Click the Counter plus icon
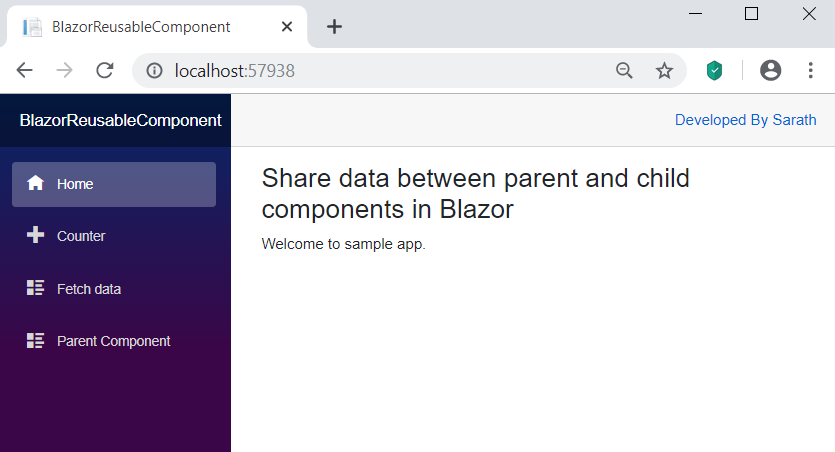 [x=36, y=236]
